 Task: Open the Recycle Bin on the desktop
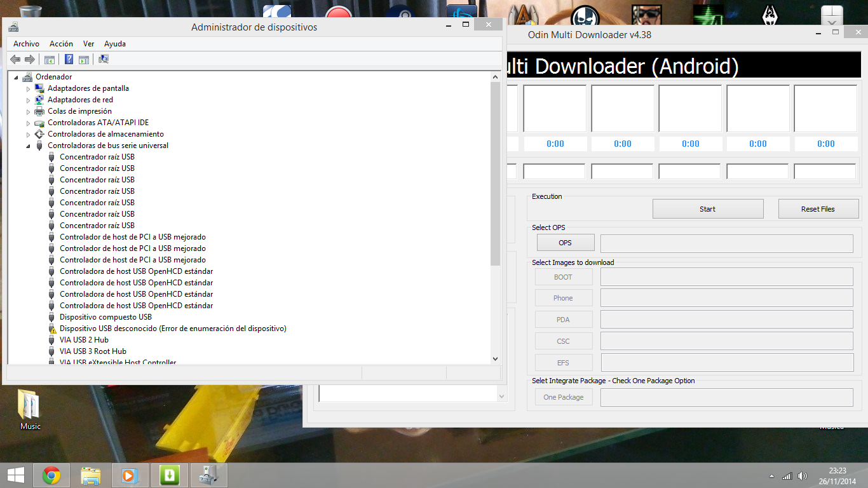tap(30, 11)
